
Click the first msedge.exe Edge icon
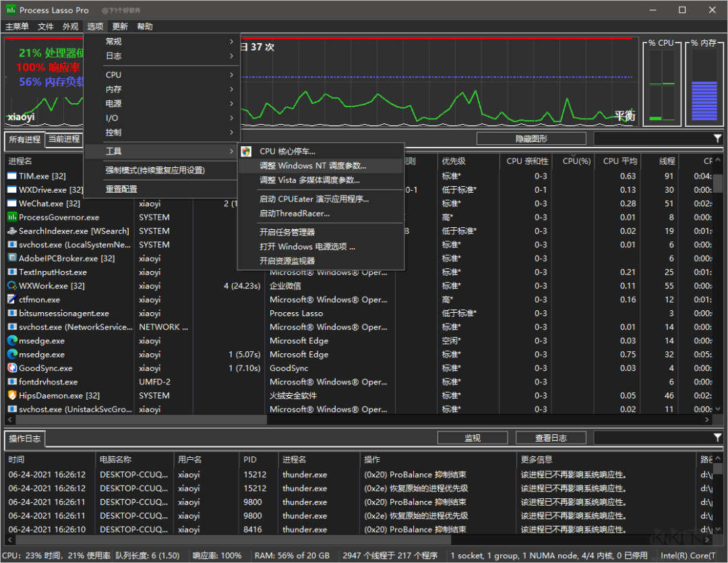click(12, 340)
